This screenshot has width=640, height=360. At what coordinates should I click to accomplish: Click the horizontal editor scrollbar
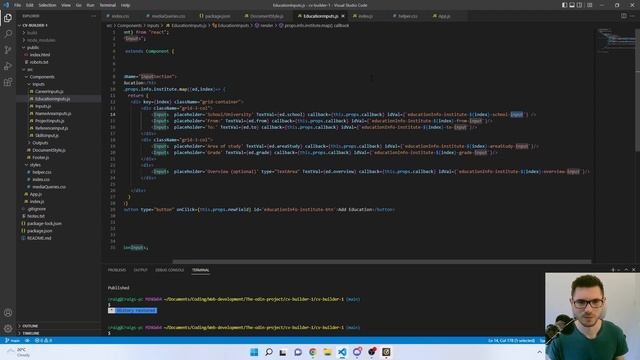[x=382, y=262]
